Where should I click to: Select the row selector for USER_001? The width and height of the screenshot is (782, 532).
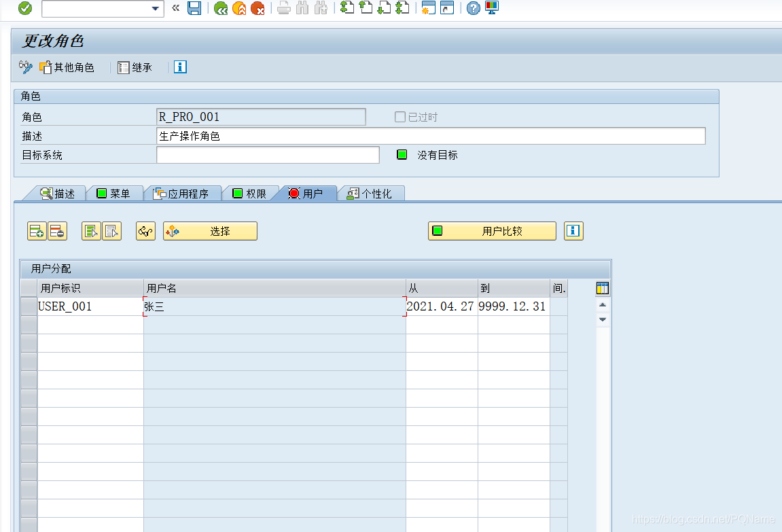point(29,306)
